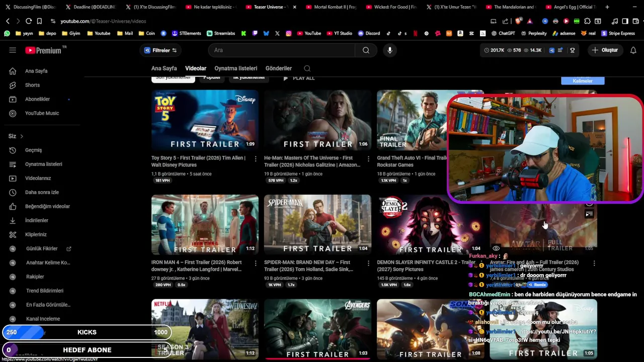Close the Teaser Universe tab

[294, 7]
